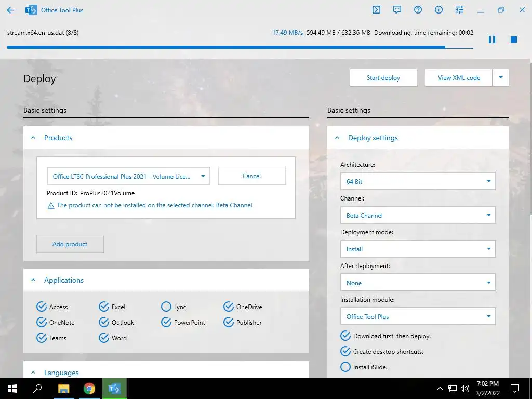532x399 pixels.
Task: Open the Deployment mode dropdown
Action: click(418, 249)
